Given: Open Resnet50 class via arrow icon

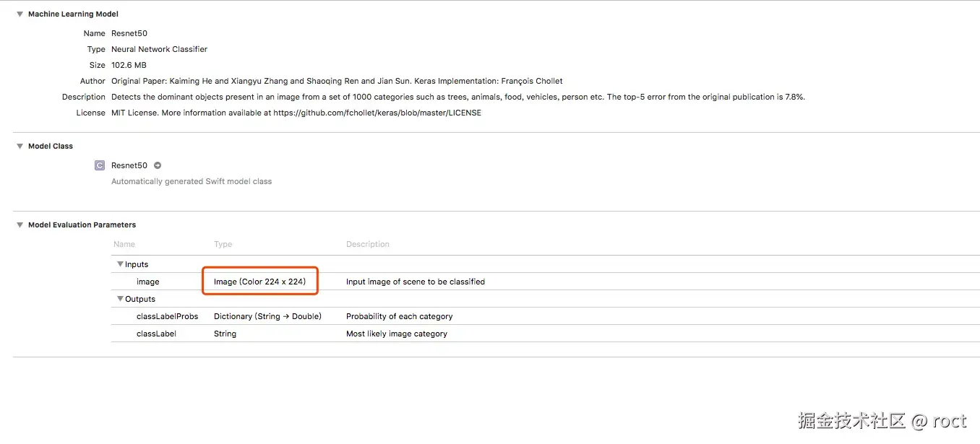Looking at the screenshot, I should tap(158, 165).
